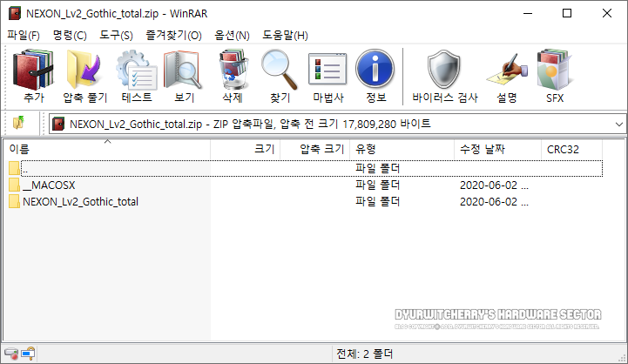Select the NEXON_Lv2_Gothic_total folder icon
The width and height of the screenshot is (628, 364).
point(14,201)
